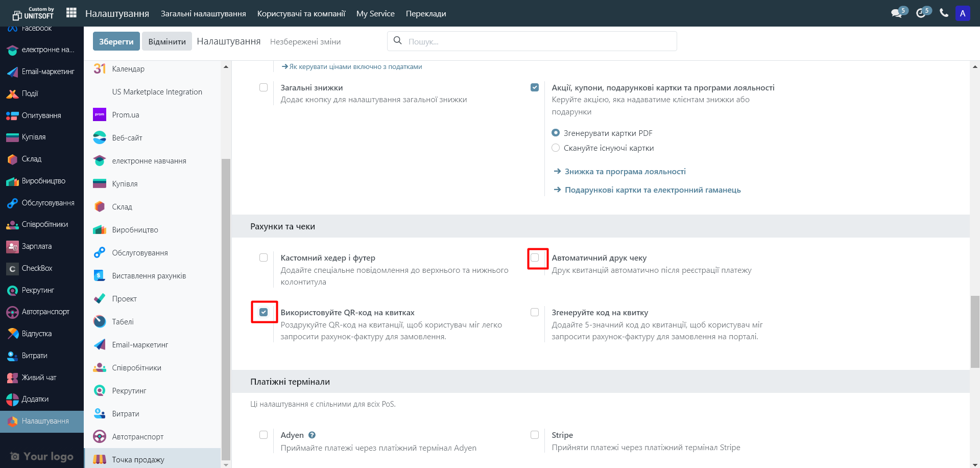
Task: Uncheck Акції, купони, подарункові картки checkbox
Action: (x=535, y=87)
